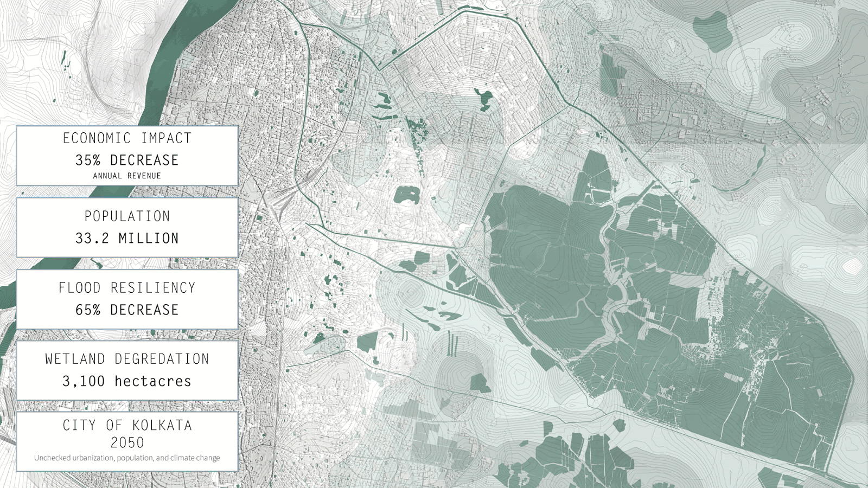
Task: Select the "3,100 hectacres" value
Action: pyautogui.click(x=127, y=381)
